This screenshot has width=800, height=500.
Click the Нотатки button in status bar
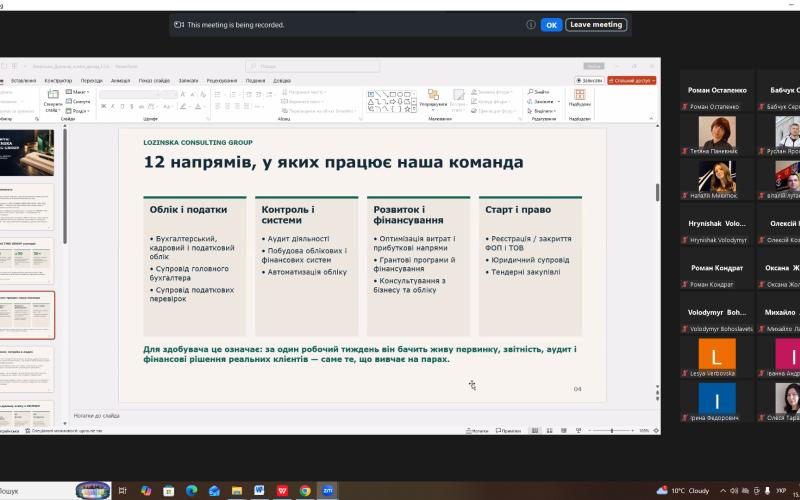click(477, 431)
